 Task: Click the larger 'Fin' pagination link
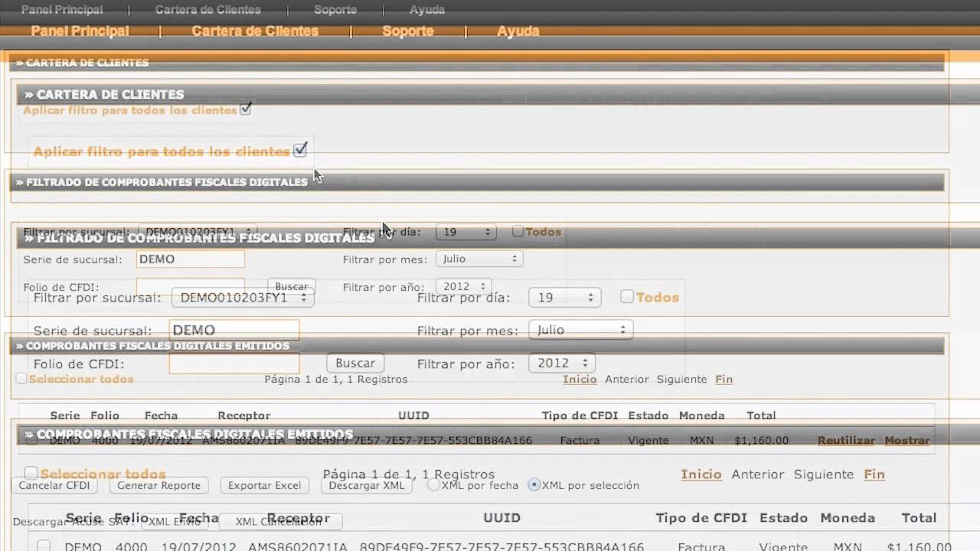click(874, 474)
